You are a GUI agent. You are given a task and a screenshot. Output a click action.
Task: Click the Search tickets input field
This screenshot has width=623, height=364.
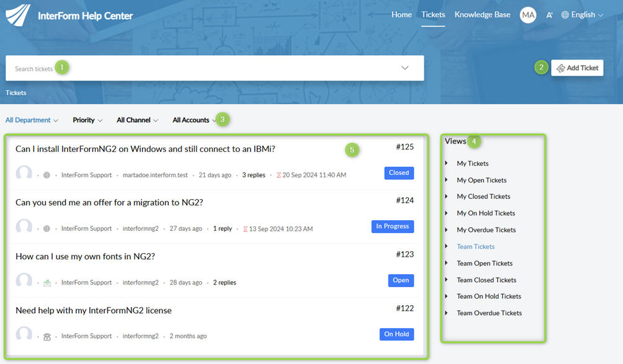point(215,68)
